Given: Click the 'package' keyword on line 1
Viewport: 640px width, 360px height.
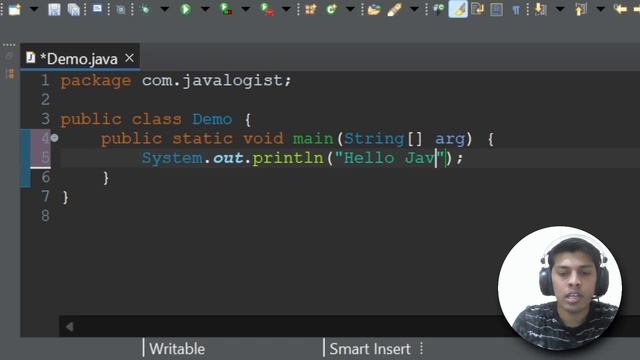Looking at the screenshot, I should [x=96, y=81].
